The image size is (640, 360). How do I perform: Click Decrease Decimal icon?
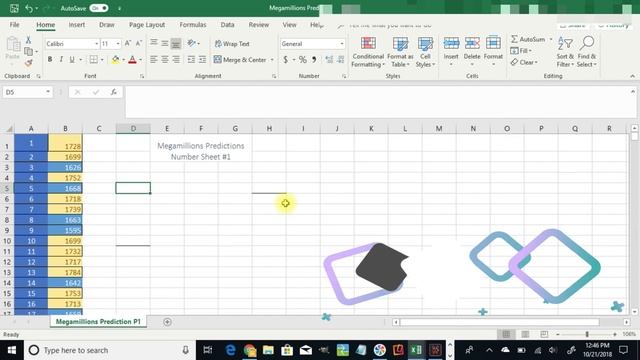[340, 60]
